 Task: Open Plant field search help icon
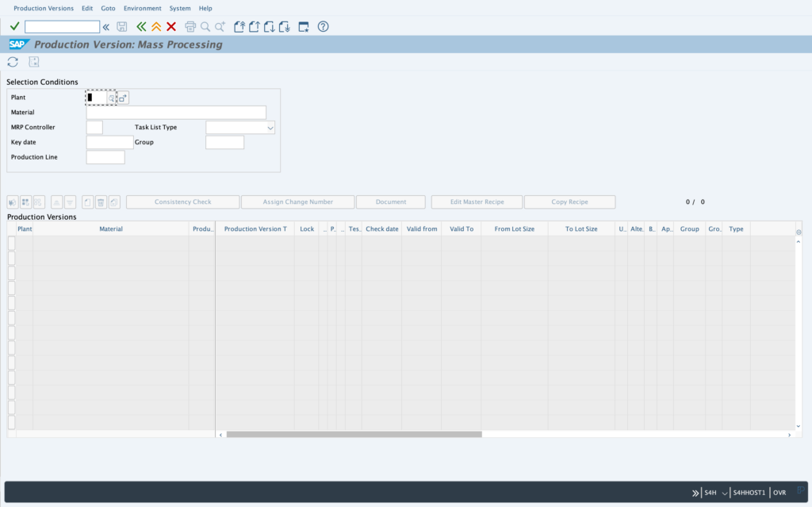coord(111,98)
